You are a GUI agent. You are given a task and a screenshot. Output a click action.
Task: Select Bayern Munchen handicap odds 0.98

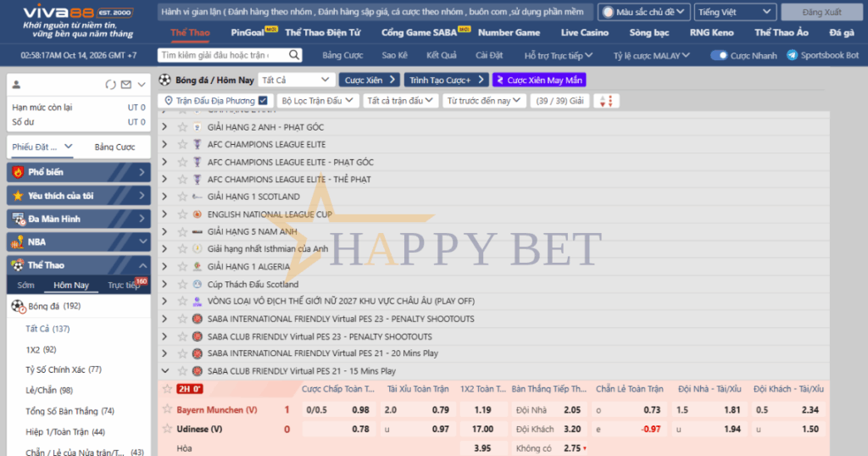click(360, 409)
